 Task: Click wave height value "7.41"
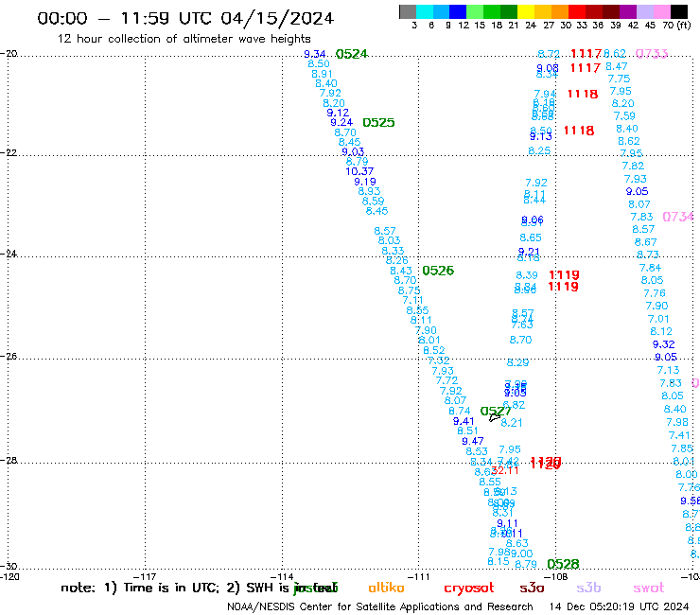tap(679, 435)
